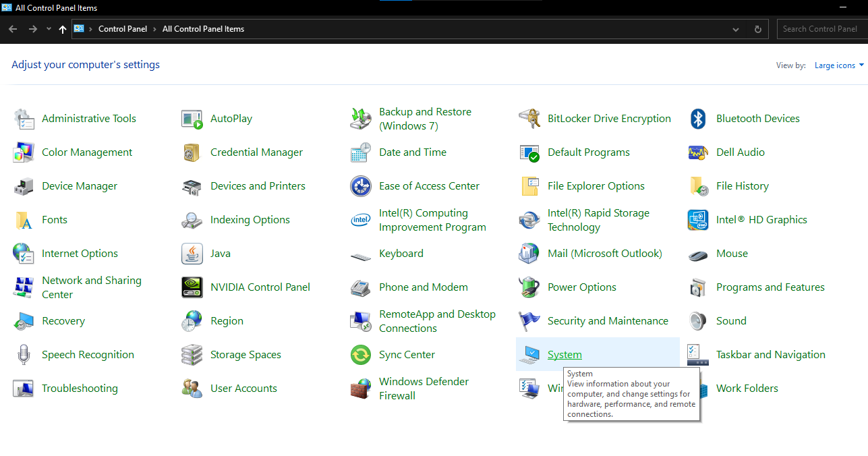This screenshot has width=868, height=456.
Task: Open the System link
Action: coord(565,355)
